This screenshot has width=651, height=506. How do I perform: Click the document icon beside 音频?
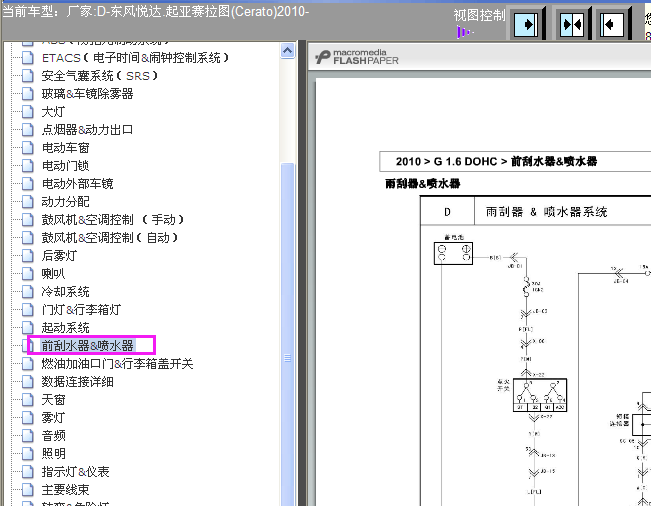[x=27, y=436]
